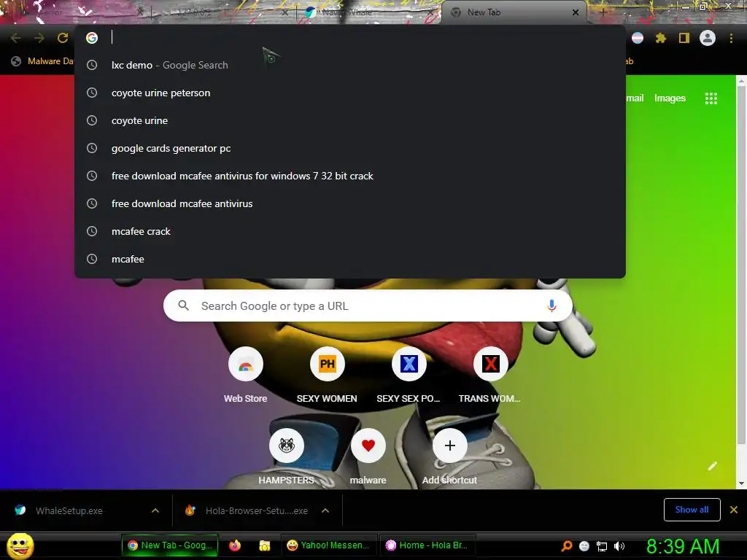Open the smiley Start button
Viewport: 747px width, 560px height.
20,545
